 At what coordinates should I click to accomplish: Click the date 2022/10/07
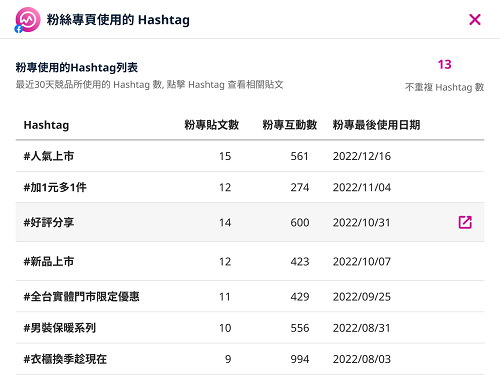362,262
